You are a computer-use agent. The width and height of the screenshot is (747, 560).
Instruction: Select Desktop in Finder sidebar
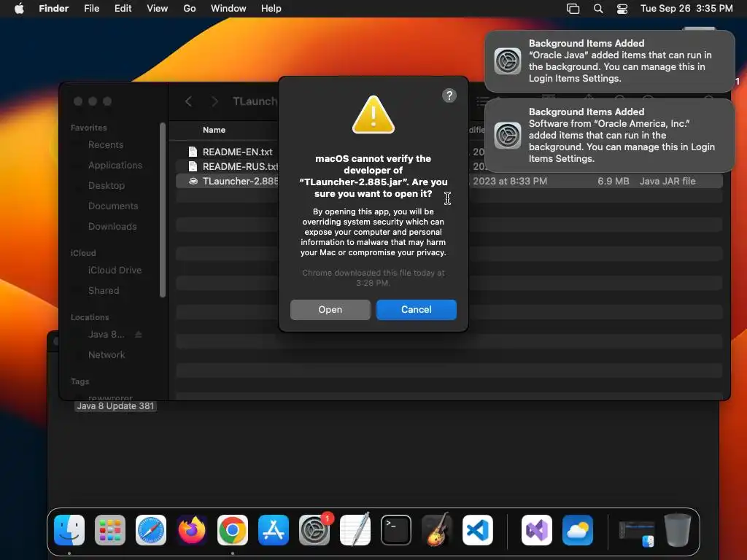[x=107, y=186]
